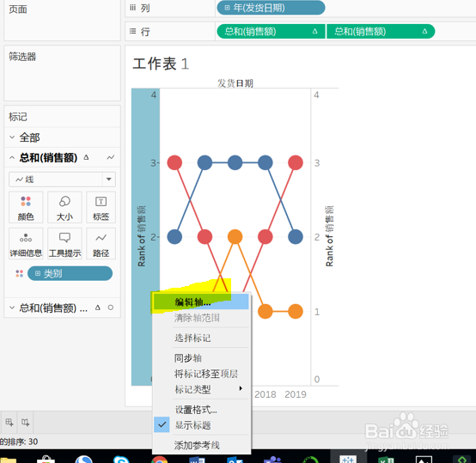Click the status bar text 的排序: 30
This screenshot has width=476, height=463.
pyautogui.click(x=19, y=442)
